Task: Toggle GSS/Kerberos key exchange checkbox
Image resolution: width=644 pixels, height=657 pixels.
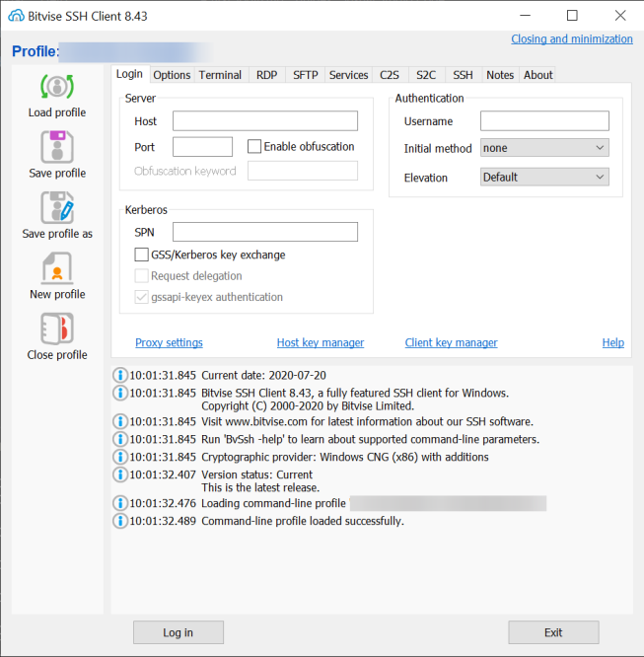Action: [x=142, y=255]
